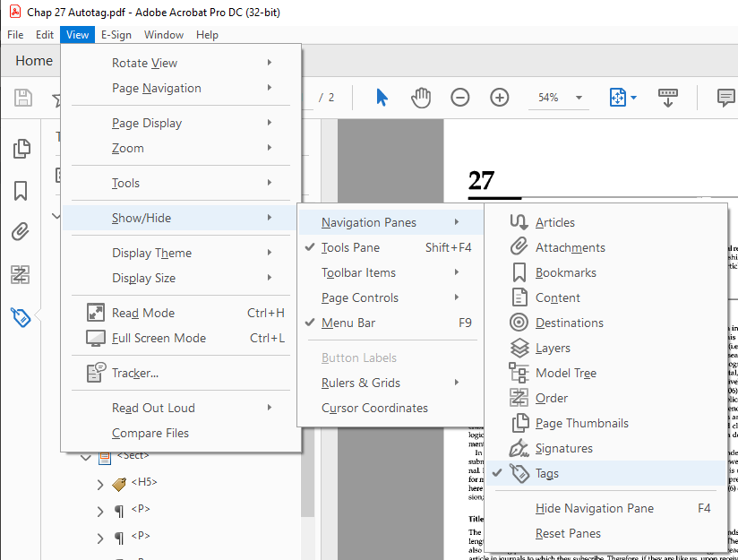Select Compare Files
Image resolution: width=738 pixels, height=560 pixels.
(x=181, y=433)
